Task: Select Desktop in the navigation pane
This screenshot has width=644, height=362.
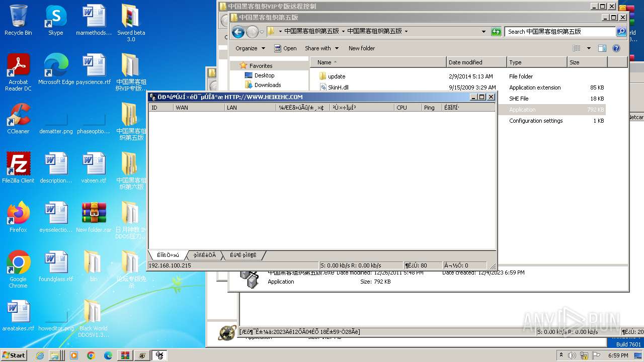Action: tap(264, 75)
